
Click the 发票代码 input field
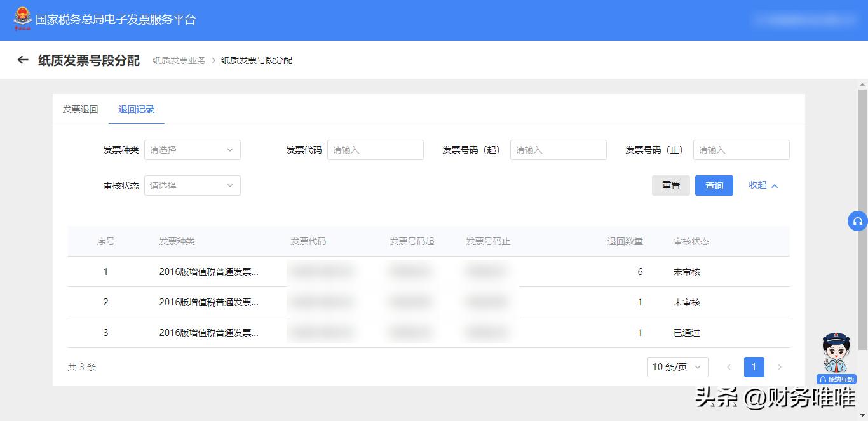pyautogui.click(x=375, y=150)
